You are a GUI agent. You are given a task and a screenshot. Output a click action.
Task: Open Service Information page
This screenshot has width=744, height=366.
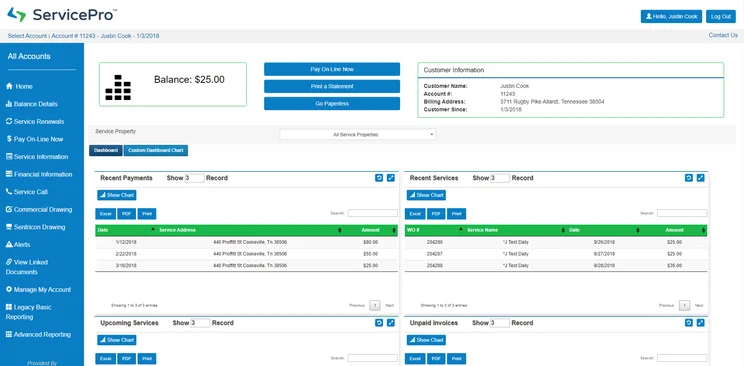37,157
